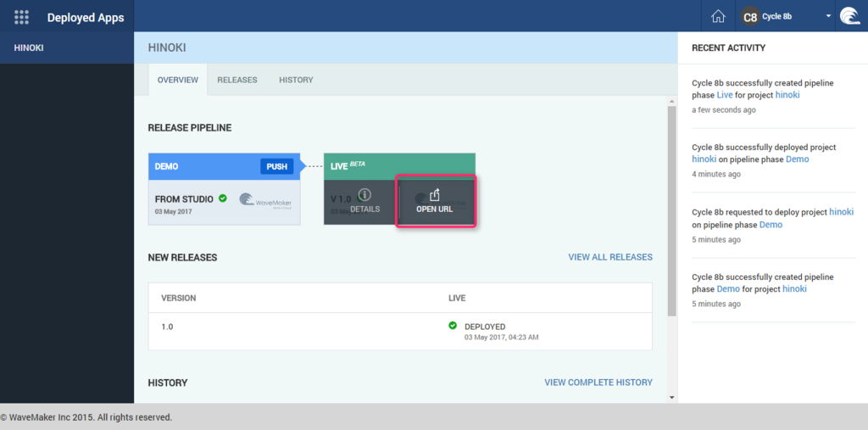This screenshot has height=430, width=868.
Task: Select HINOKI in the left sidebar
Action: (67, 47)
